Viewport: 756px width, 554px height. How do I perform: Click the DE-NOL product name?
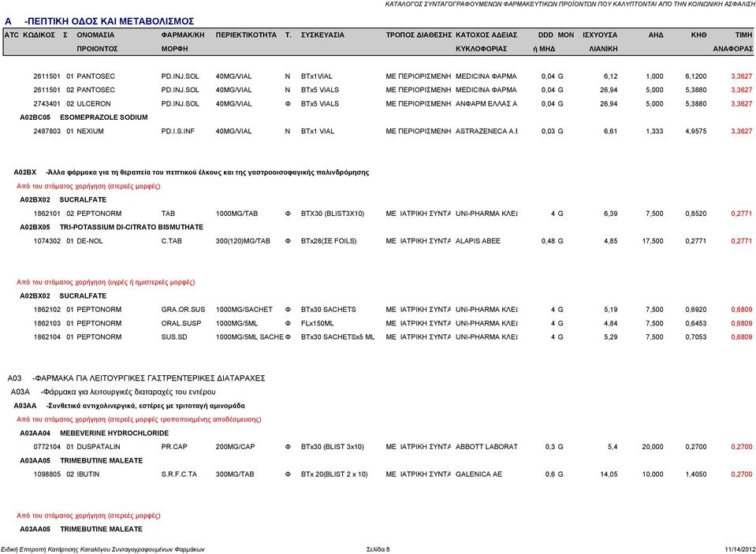pos(90,241)
